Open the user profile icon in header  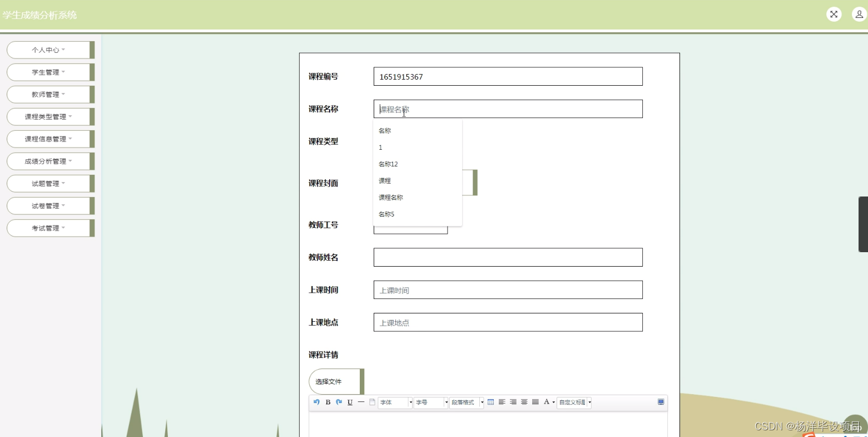click(859, 14)
